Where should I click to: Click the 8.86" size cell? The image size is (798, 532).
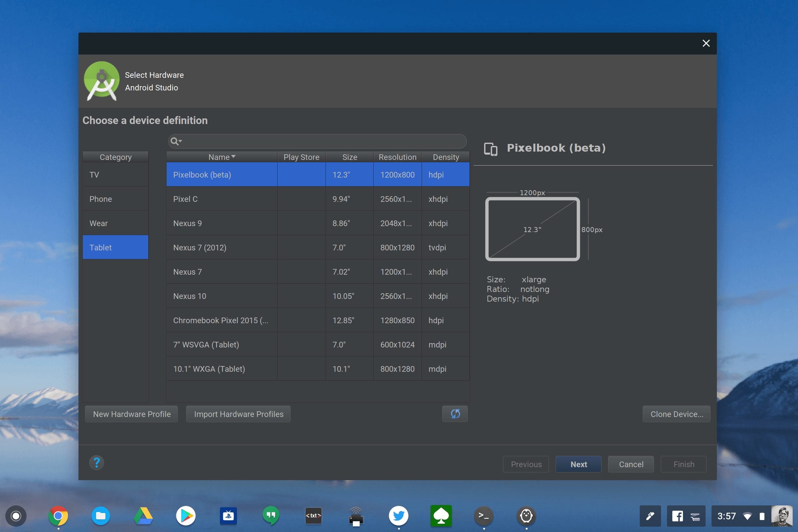click(349, 223)
